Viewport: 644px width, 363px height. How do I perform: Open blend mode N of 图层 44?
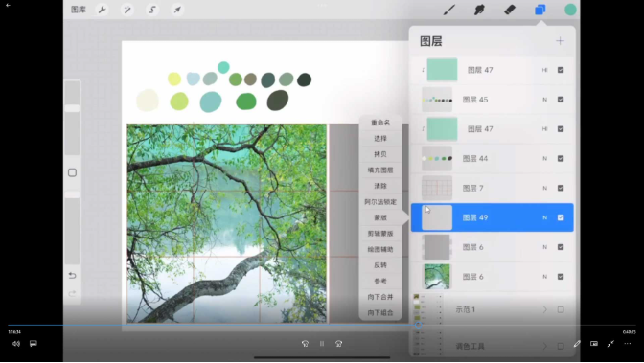(544, 158)
